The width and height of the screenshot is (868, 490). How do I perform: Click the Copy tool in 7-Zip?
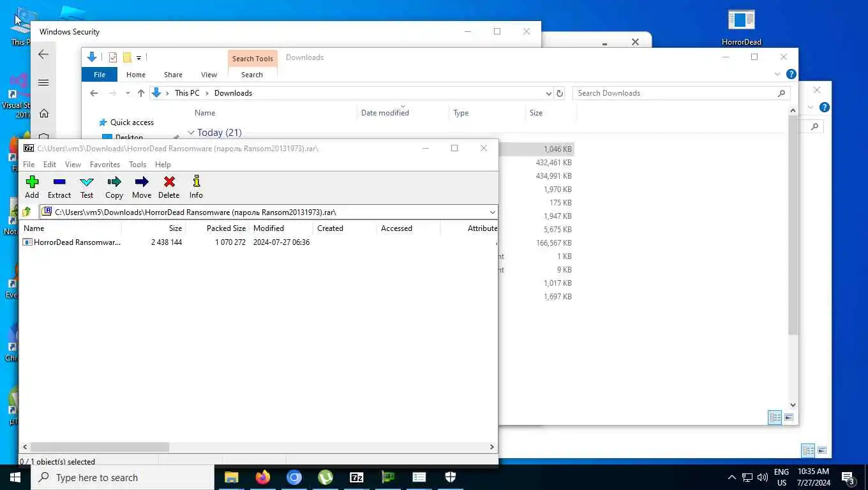[x=114, y=188]
